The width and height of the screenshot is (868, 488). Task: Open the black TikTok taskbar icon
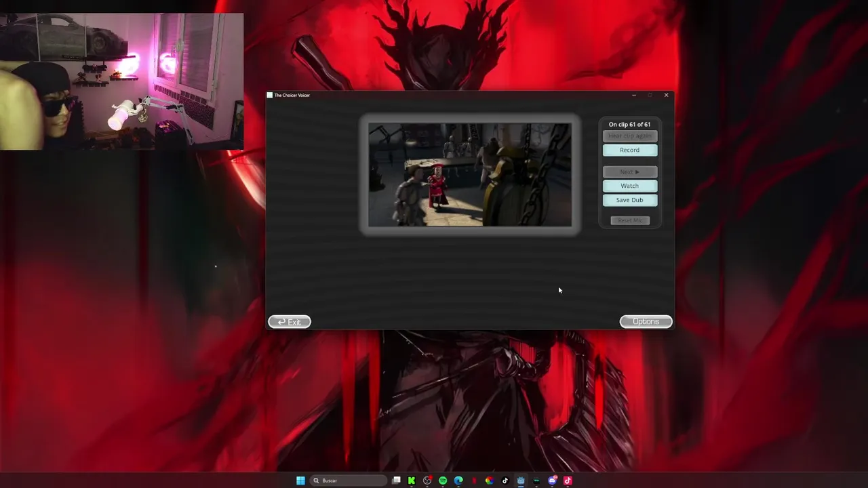pyautogui.click(x=505, y=481)
